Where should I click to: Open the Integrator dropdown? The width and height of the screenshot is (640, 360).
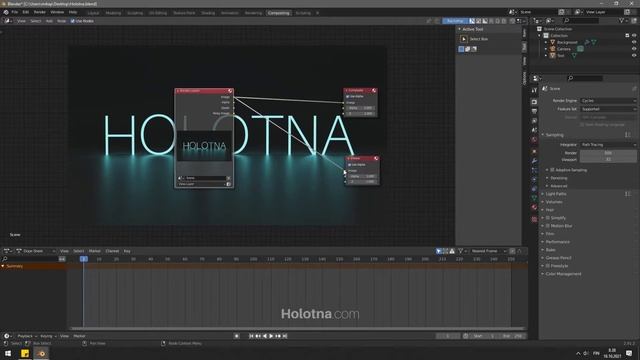point(608,144)
